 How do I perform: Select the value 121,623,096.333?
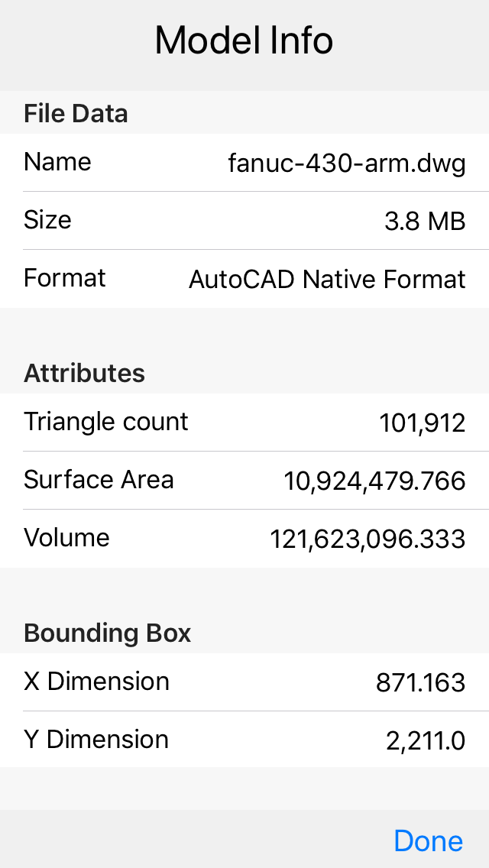pyautogui.click(x=368, y=539)
